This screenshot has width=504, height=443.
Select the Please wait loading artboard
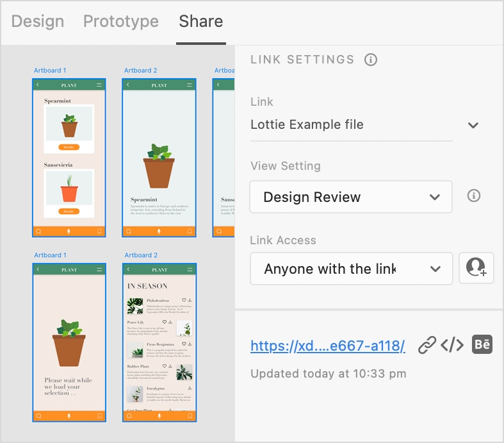(x=69, y=342)
